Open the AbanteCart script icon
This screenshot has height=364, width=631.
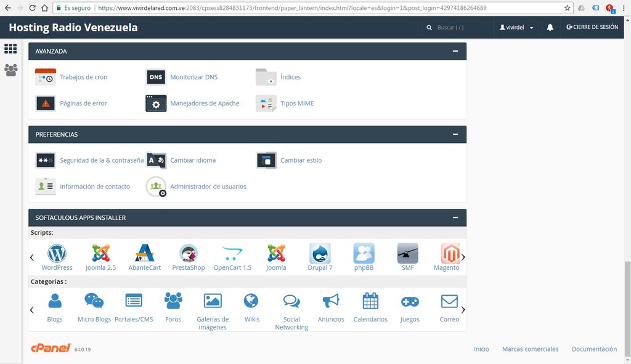click(x=144, y=253)
